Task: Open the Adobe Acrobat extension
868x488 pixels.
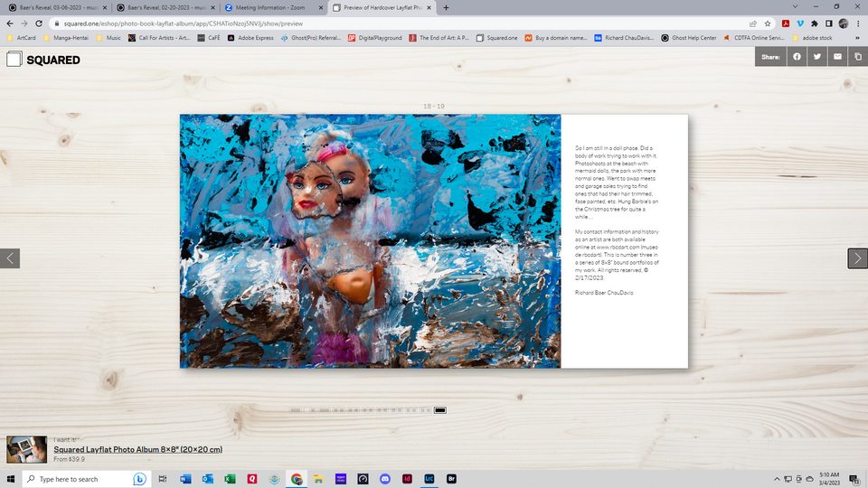Action: (x=786, y=23)
